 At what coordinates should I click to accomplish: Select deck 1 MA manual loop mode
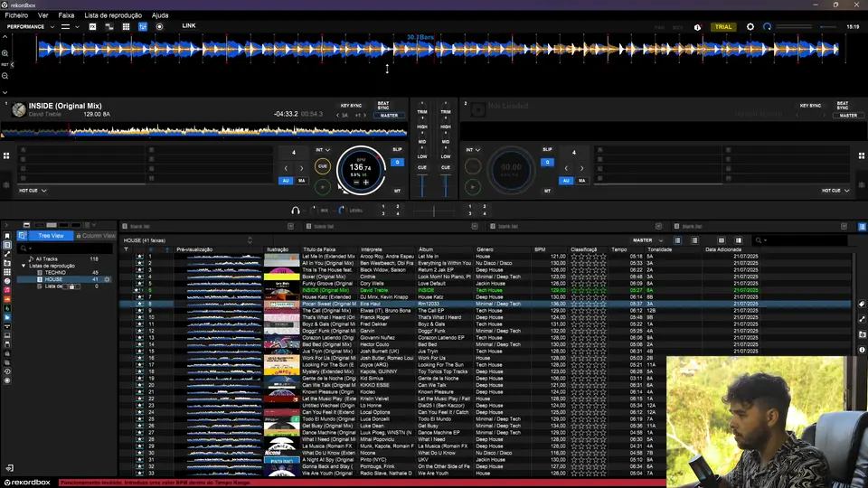302,181
